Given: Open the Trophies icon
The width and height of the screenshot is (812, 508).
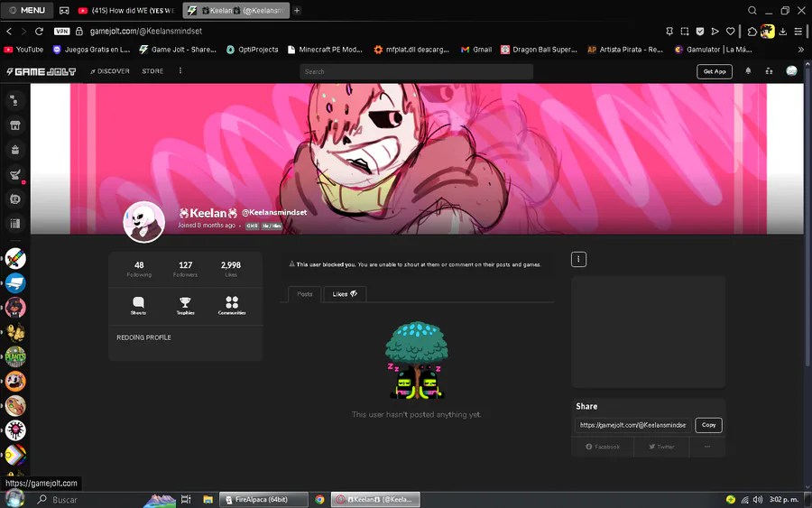Looking at the screenshot, I should click(x=185, y=306).
